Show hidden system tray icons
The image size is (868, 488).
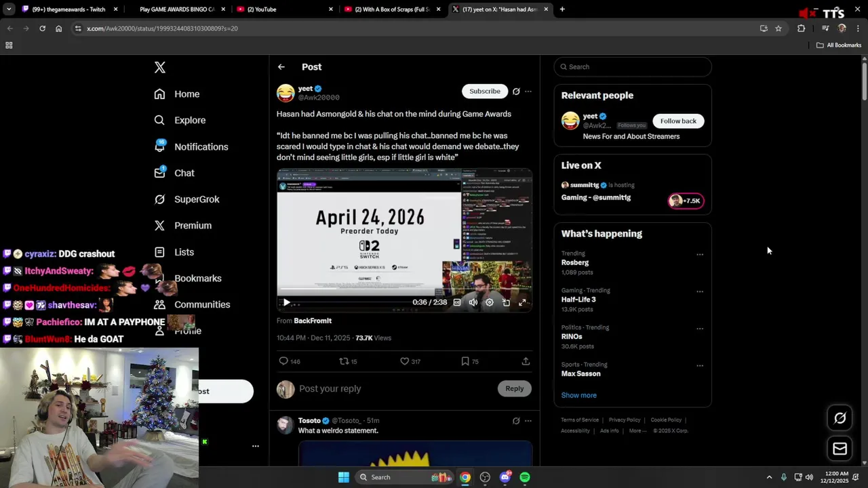click(769, 477)
